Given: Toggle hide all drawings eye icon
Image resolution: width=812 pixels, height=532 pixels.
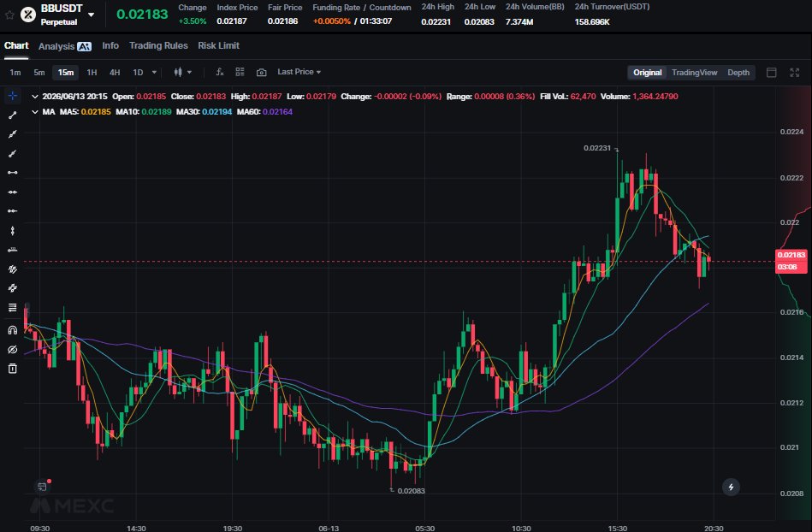Looking at the screenshot, I should tap(13, 349).
